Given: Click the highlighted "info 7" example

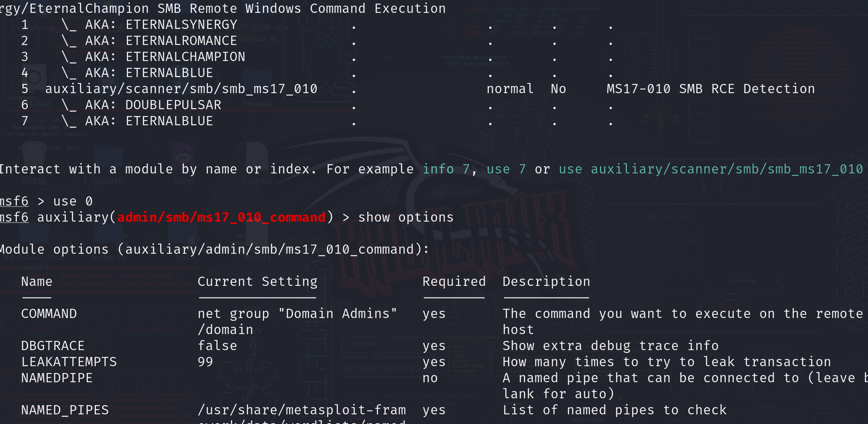Looking at the screenshot, I should click(446, 169).
